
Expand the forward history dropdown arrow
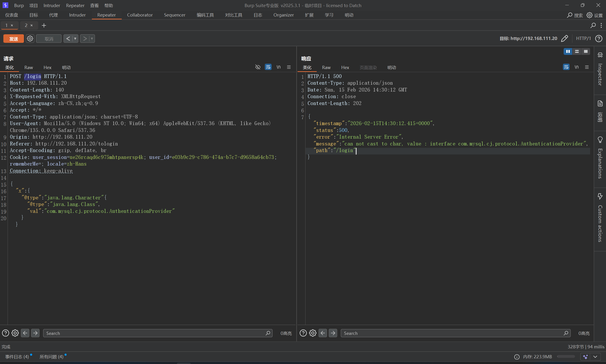click(92, 39)
